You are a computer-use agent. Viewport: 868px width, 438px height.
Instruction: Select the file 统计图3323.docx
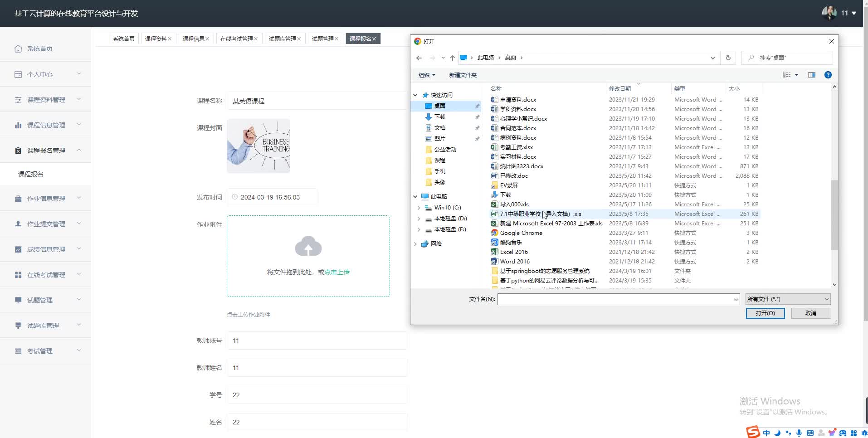[517, 166]
